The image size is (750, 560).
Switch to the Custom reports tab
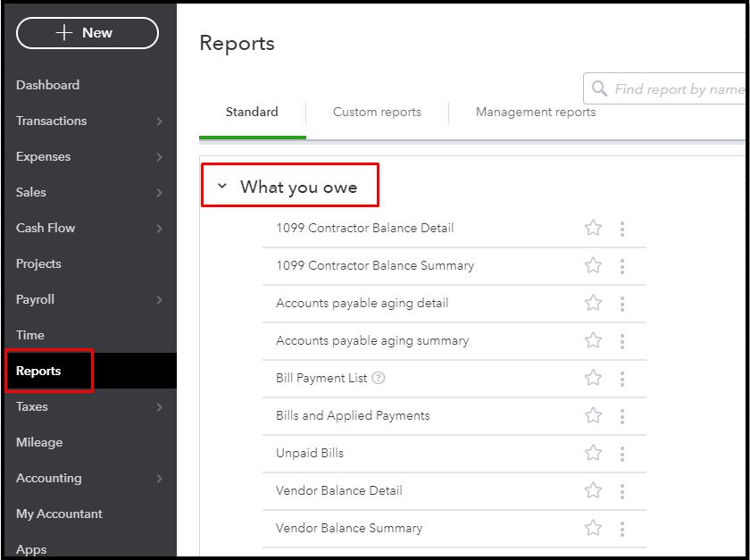[376, 112]
